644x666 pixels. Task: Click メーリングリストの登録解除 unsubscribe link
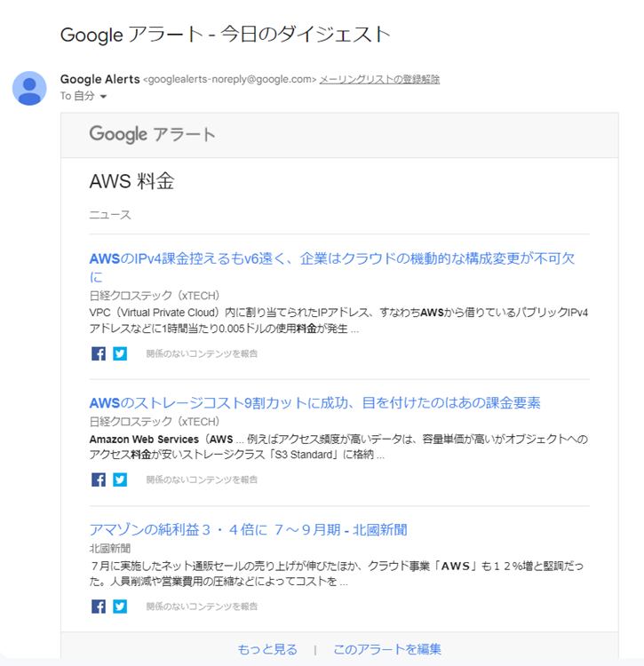coord(379,79)
